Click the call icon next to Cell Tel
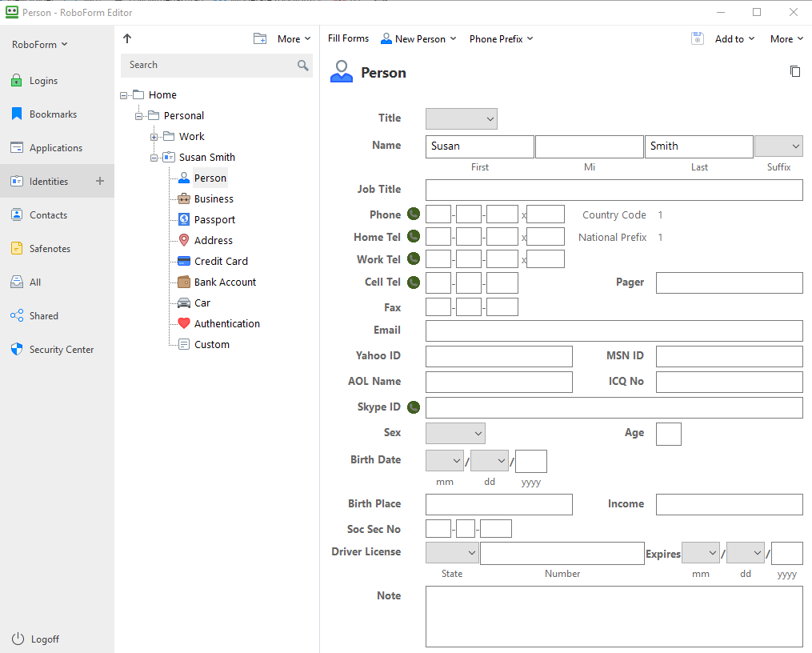812x653 pixels. click(x=414, y=282)
